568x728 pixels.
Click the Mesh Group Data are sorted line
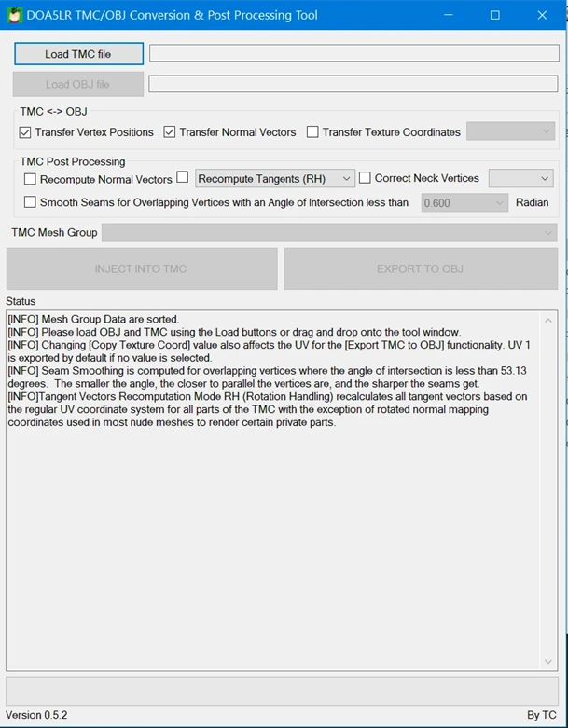93,319
